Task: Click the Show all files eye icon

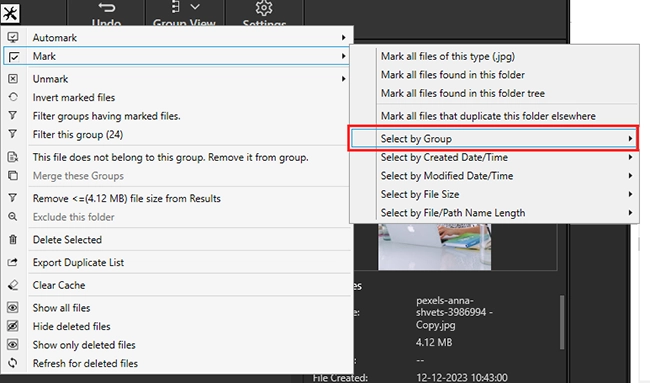Action: [13, 308]
